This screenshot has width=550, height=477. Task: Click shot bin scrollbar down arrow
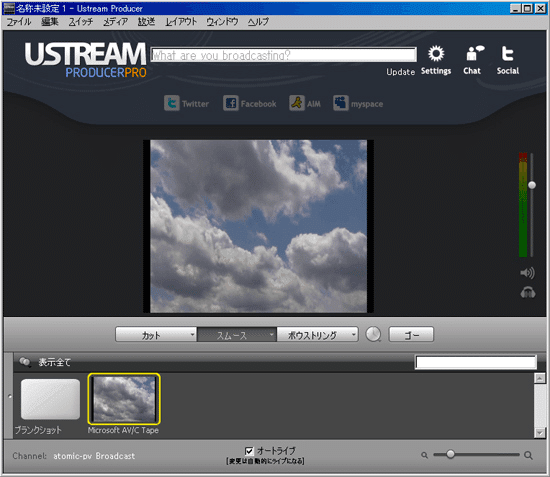pos(539,433)
